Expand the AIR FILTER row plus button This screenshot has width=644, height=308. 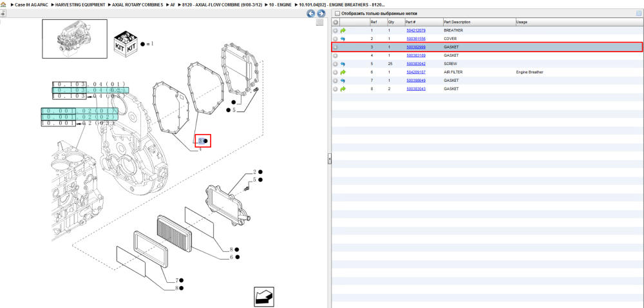click(x=335, y=72)
